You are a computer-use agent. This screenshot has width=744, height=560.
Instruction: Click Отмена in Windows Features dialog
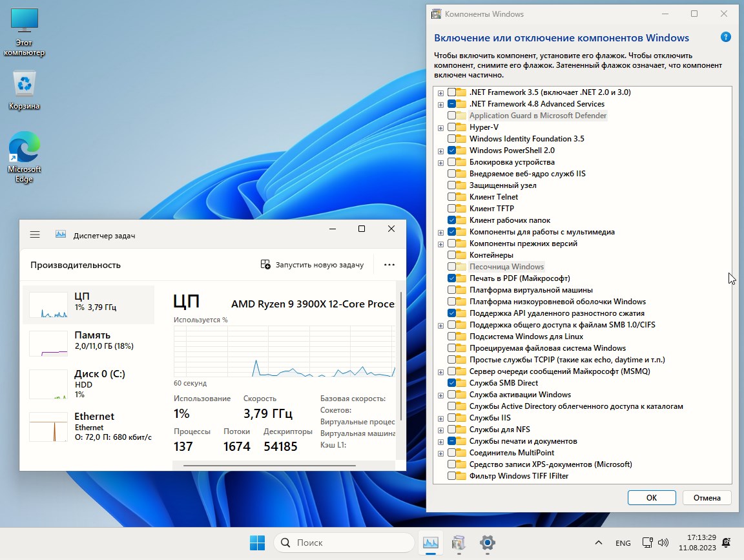707,497
